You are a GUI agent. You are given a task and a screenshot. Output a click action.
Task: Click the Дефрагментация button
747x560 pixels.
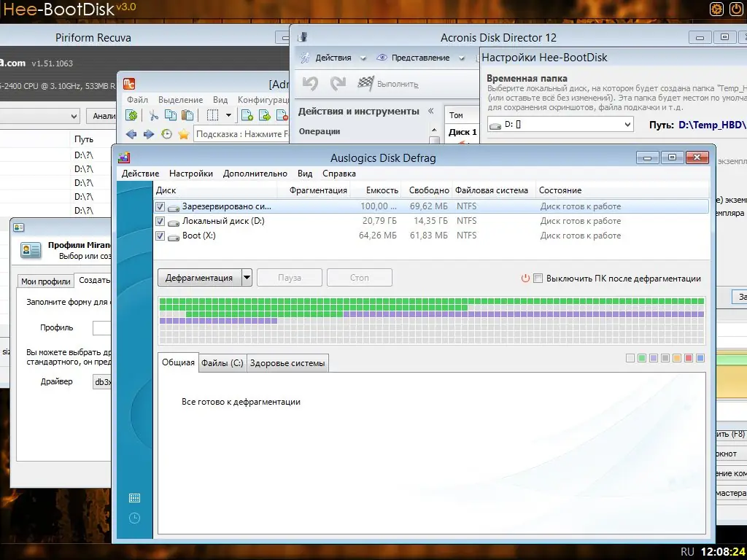pos(199,278)
